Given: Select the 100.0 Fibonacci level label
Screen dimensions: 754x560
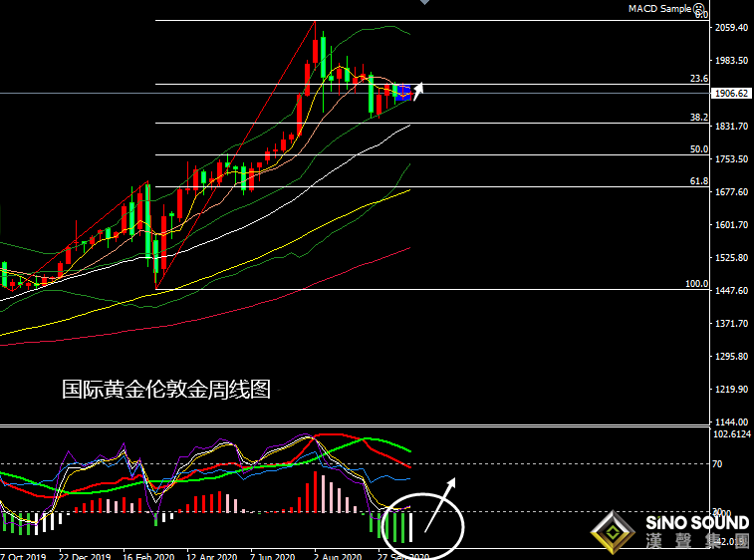Looking at the screenshot, I should click(x=696, y=284).
